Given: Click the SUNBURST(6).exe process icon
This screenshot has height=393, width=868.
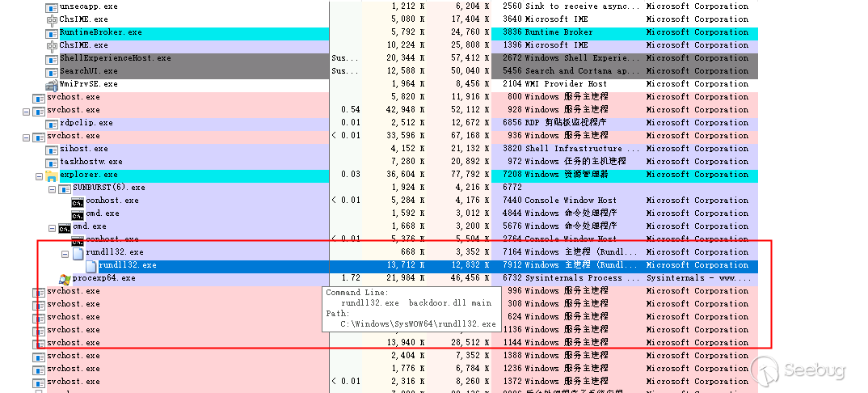Looking at the screenshot, I should (64, 188).
